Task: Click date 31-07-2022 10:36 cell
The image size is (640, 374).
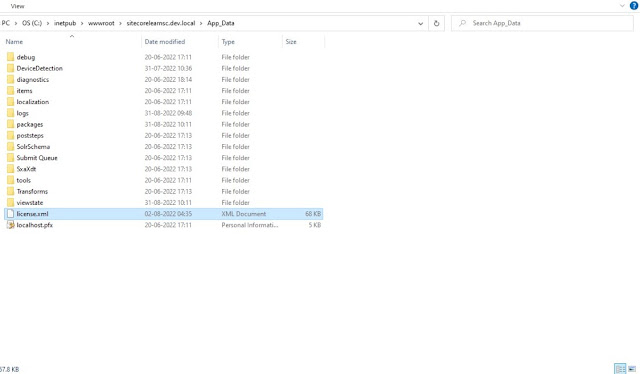Action: pos(168,68)
